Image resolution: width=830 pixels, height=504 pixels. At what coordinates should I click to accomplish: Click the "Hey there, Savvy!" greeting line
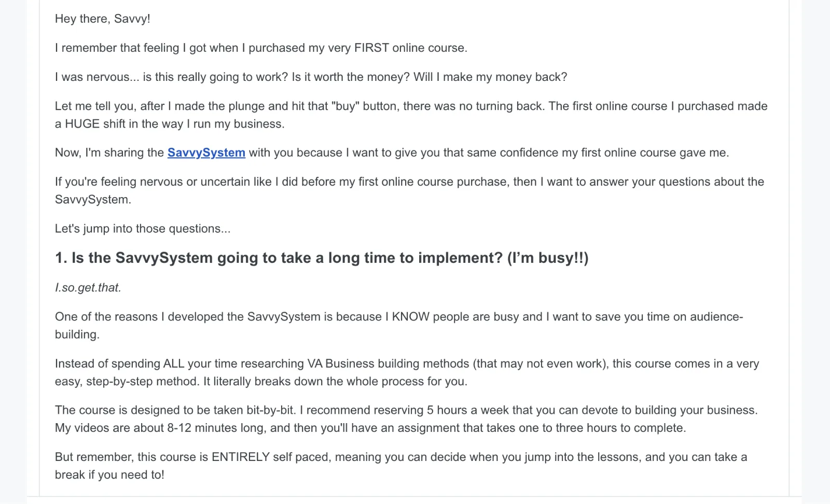pyautogui.click(x=102, y=19)
